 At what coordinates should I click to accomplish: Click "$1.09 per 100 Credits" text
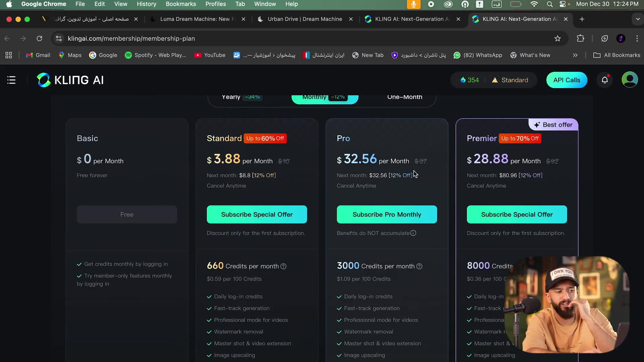pos(364,279)
